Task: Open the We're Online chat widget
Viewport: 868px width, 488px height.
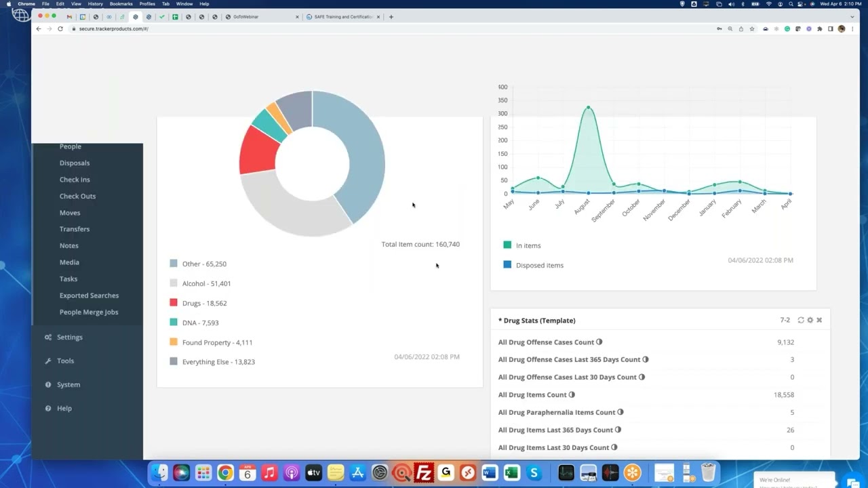Action: 793,480
